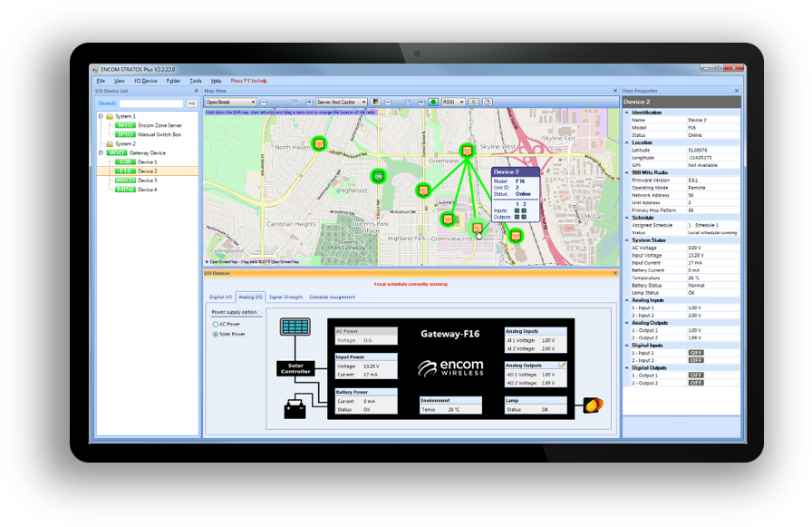Switch to the Schedule Assignment tab

tap(332, 297)
